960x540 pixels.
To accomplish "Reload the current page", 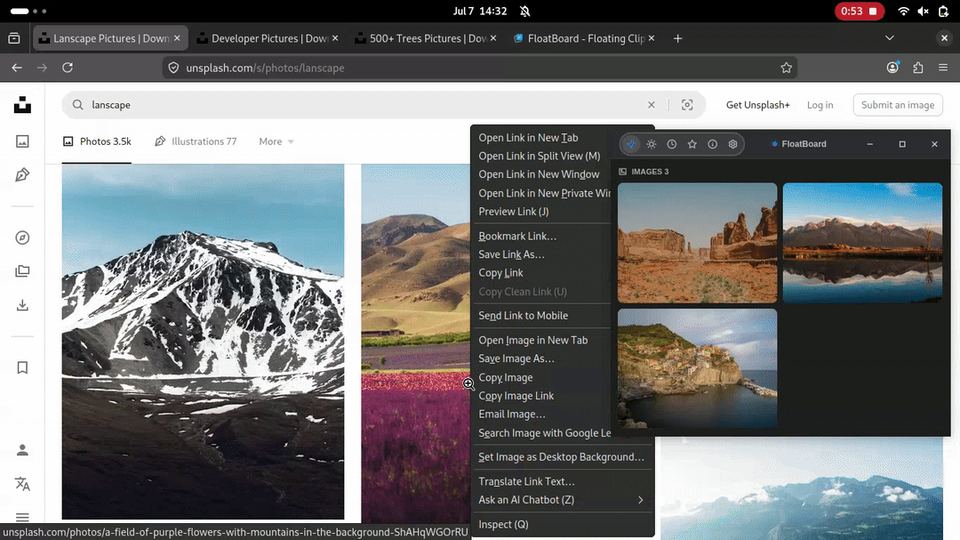I will pyautogui.click(x=67, y=67).
